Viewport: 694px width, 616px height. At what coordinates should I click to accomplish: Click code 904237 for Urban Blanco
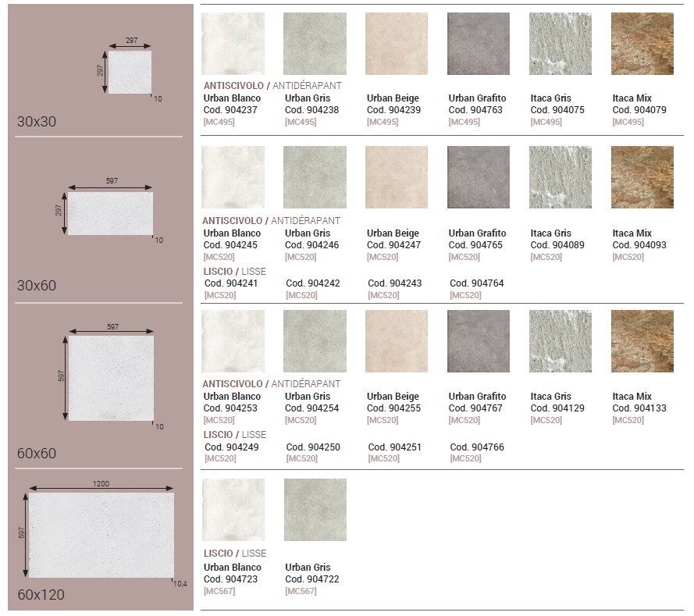(x=230, y=110)
